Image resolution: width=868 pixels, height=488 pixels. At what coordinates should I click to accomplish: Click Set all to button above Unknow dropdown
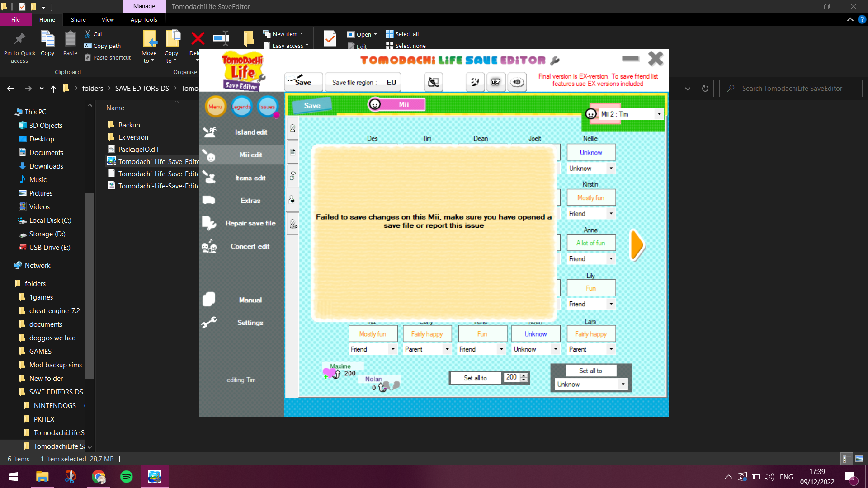pos(590,371)
